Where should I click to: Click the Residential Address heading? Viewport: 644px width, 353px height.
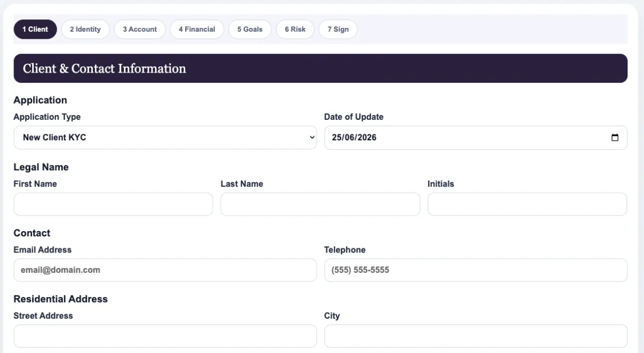click(x=61, y=299)
